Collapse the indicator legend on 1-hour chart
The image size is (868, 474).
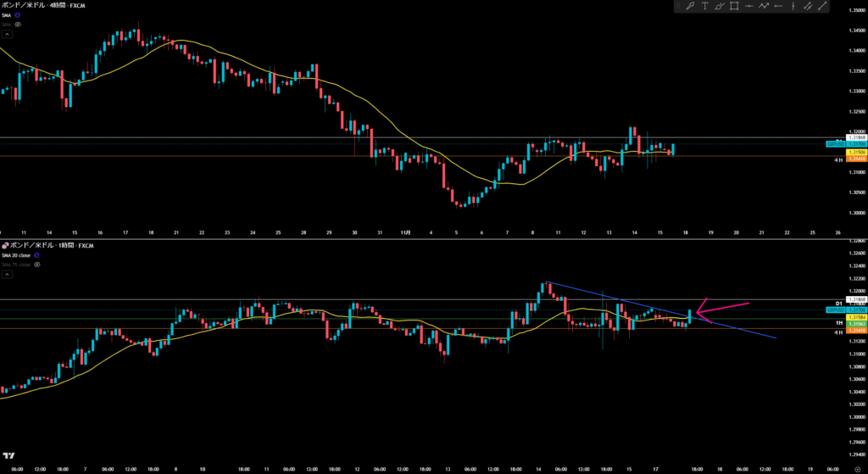7,275
